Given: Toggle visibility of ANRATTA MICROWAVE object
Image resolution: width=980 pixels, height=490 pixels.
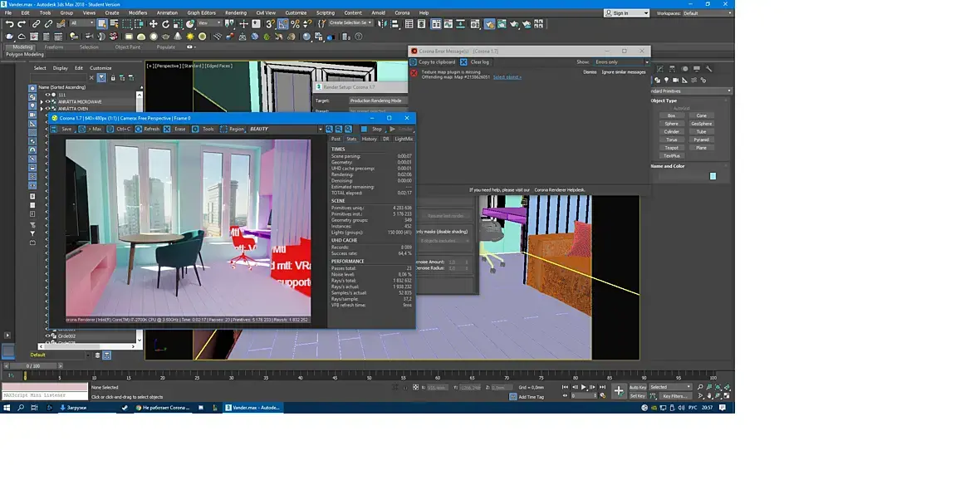Looking at the screenshot, I should click(48, 101).
